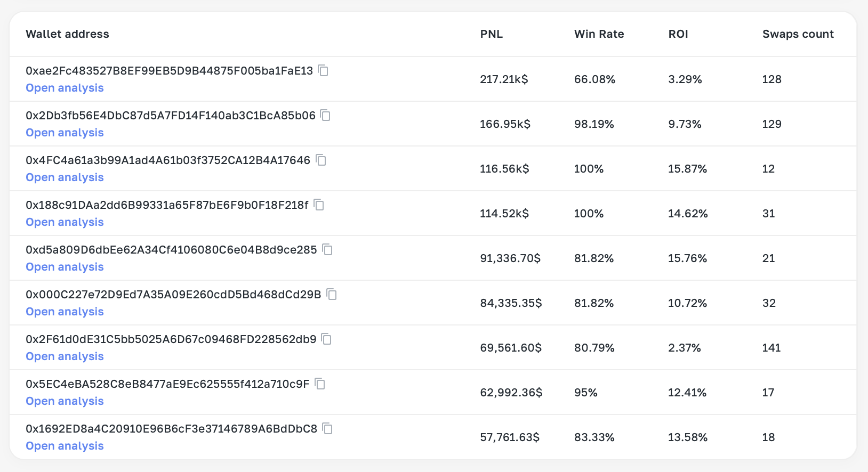Copy wallet address 0x5EC4eBA528C8eB8477aE9Ec625555f412a710c9F
Screen dimensions: 868x472
[319, 384]
